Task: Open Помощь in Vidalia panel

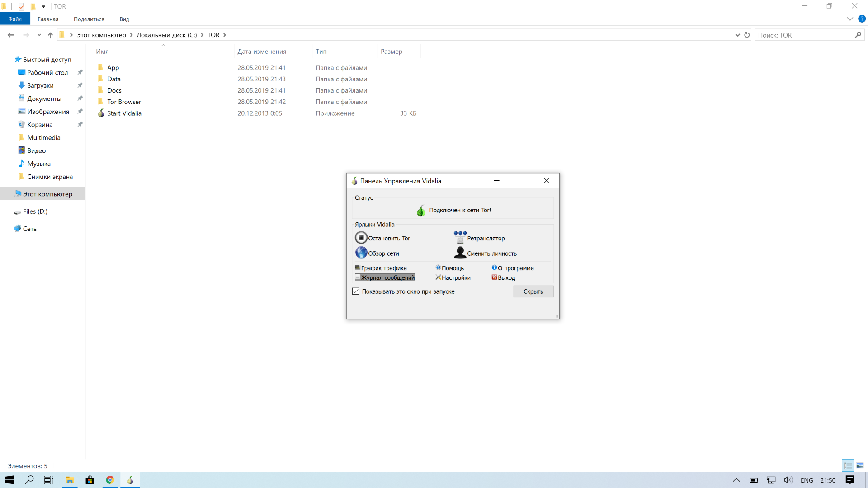Action: coord(450,268)
